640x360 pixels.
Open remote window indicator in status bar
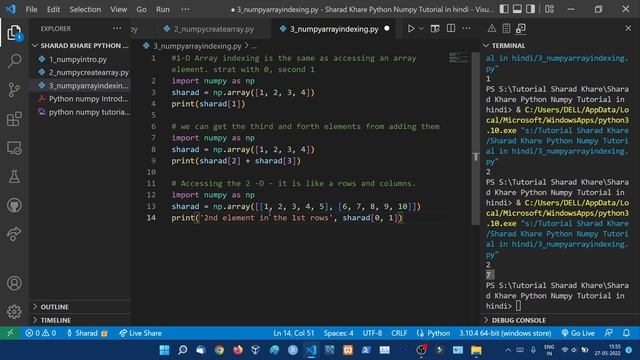click(10, 333)
